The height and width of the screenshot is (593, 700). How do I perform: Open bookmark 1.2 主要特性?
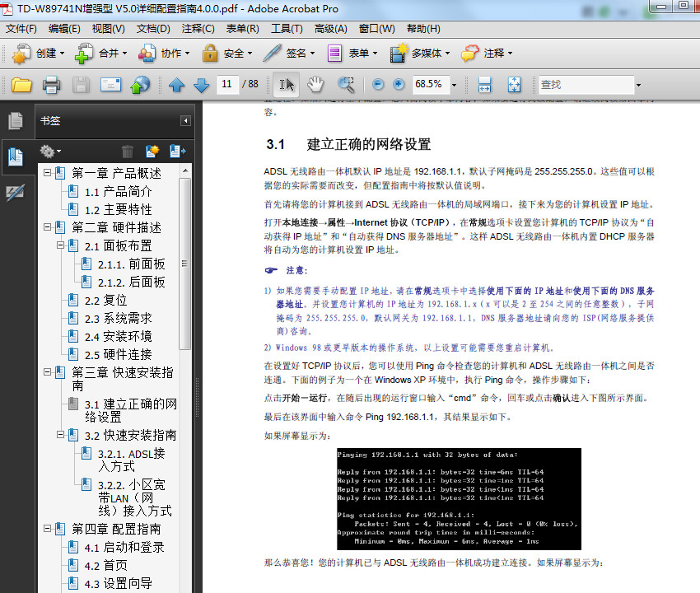pos(119,209)
